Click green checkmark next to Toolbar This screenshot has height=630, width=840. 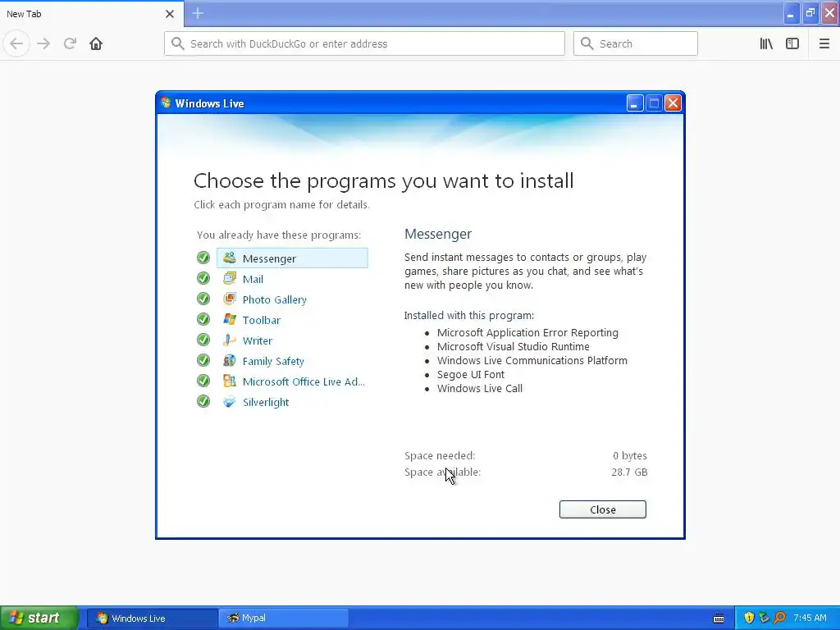203,319
